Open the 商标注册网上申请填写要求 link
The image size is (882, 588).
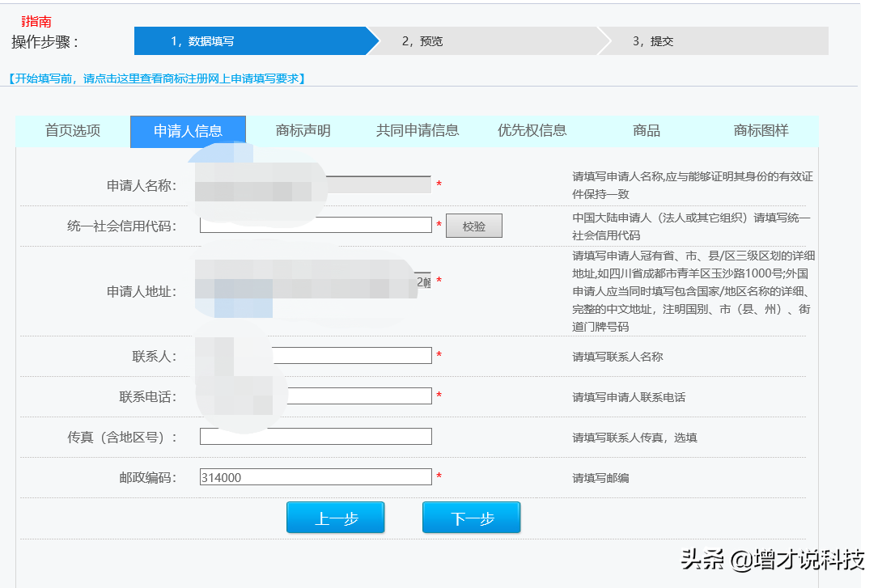(156, 78)
